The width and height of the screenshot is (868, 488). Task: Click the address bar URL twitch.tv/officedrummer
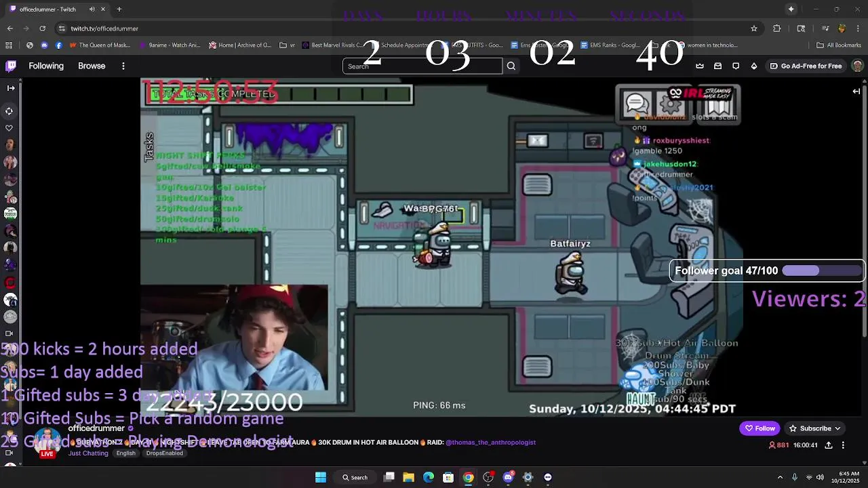pyautogui.click(x=104, y=28)
